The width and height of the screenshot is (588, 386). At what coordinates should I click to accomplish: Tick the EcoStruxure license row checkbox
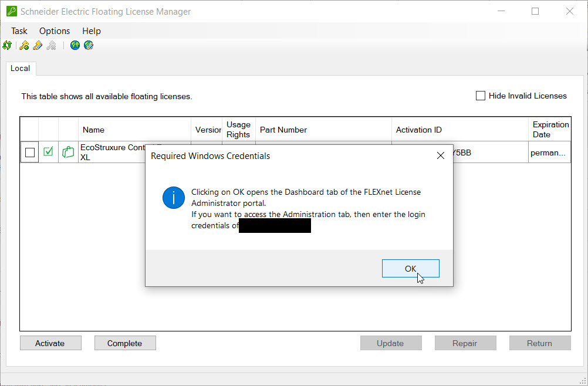[x=29, y=152]
